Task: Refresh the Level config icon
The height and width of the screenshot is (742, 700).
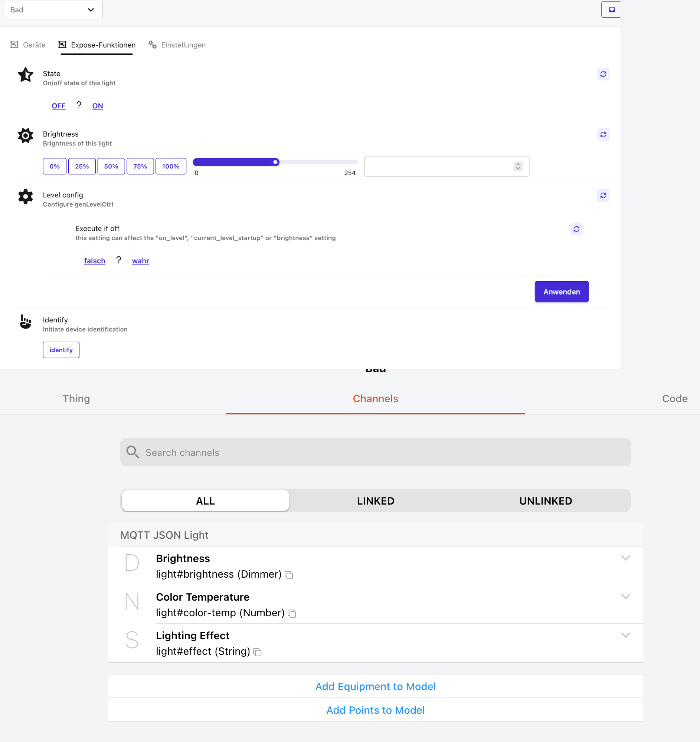Action: pos(603,196)
